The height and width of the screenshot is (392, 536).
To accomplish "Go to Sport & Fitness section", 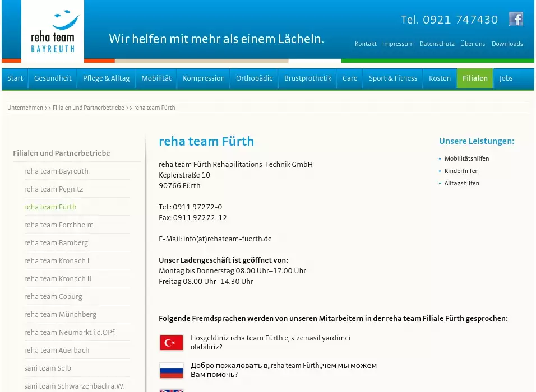I will (393, 78).
